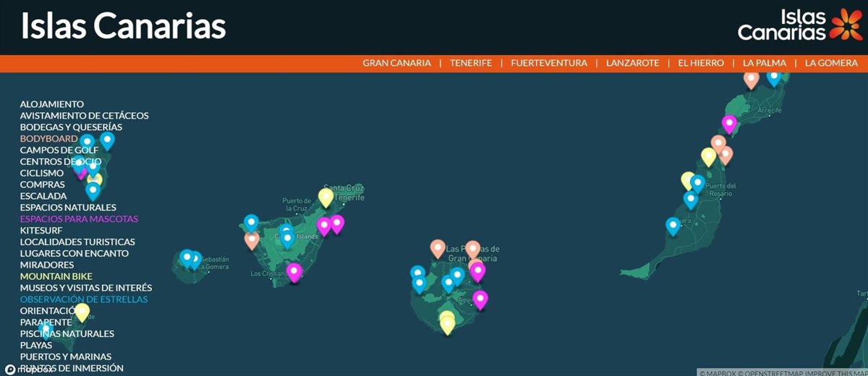Toggle the Mountain Bike category filter
This screenshot has height=376, width=868.
(56, 276)
